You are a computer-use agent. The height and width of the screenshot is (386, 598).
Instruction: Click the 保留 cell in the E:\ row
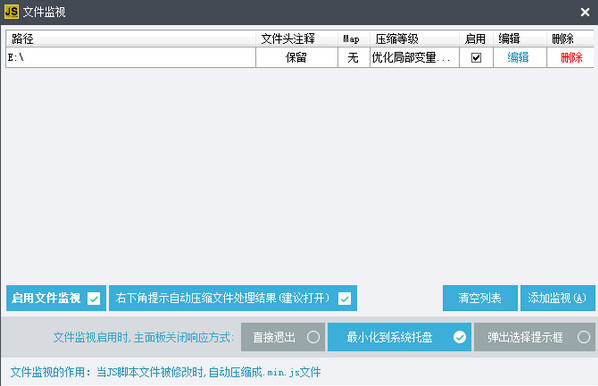point(296,58)
